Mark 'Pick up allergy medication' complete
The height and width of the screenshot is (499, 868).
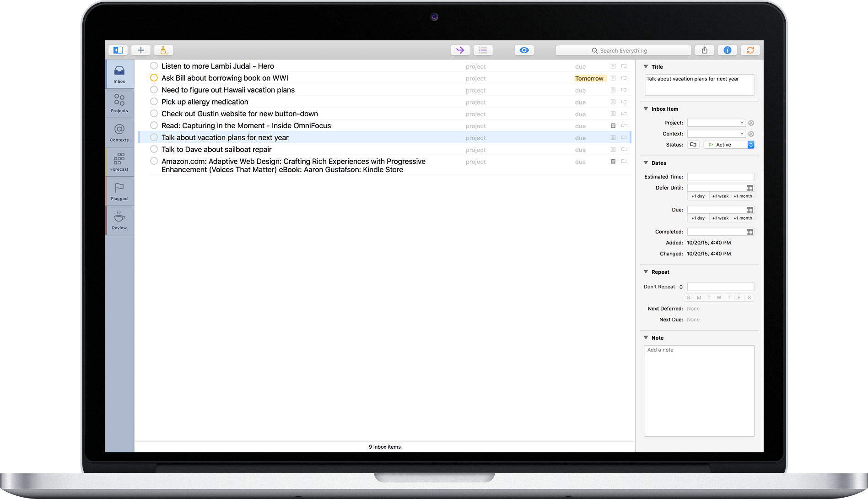[x=154, y=102]
